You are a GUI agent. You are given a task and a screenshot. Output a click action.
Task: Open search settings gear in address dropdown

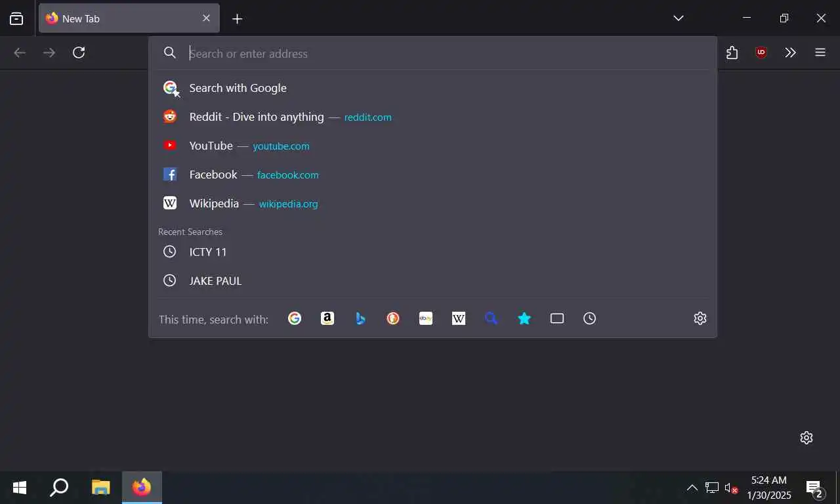point(700,318)
